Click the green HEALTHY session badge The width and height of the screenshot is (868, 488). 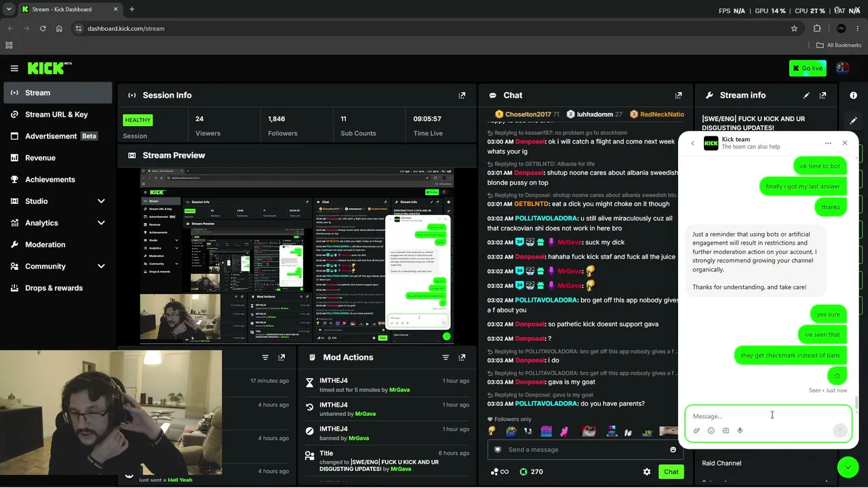pyautogui.click(x=138, y=120)
